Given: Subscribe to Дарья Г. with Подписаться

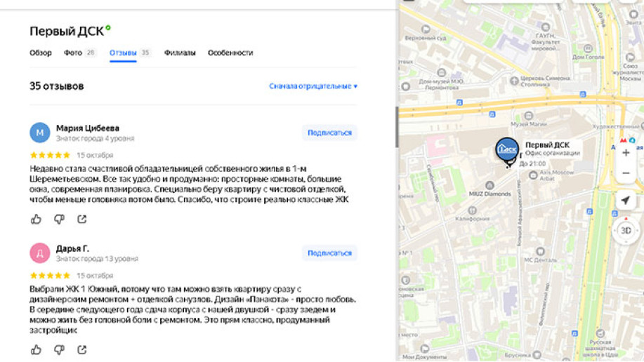Looking at the screenshot, I should point(330,253).
